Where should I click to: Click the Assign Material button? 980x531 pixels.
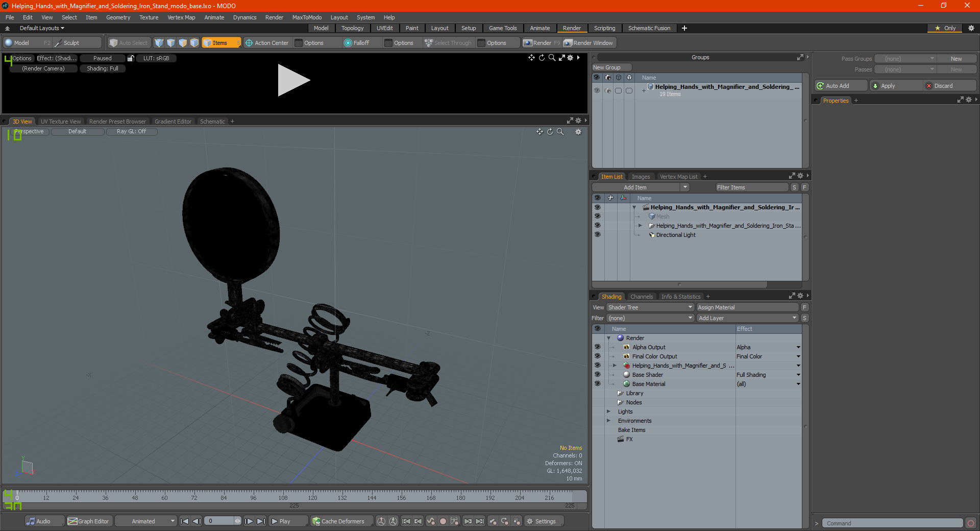click(748, 307)
